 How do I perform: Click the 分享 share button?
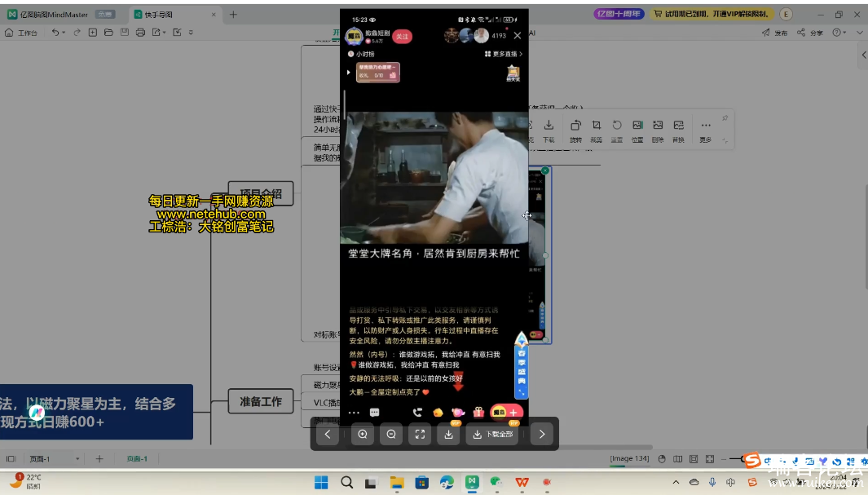(x=810, y=33)
